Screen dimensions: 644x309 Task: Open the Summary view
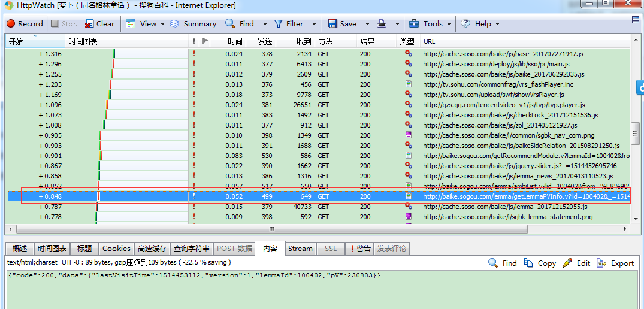[x=193, y=24]
